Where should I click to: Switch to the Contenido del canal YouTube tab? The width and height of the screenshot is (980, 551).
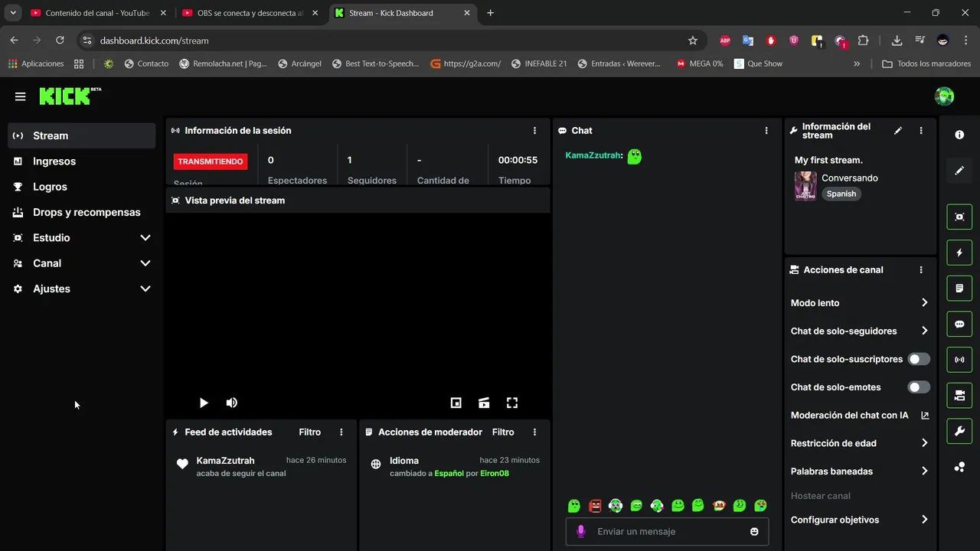pos(98,13)
